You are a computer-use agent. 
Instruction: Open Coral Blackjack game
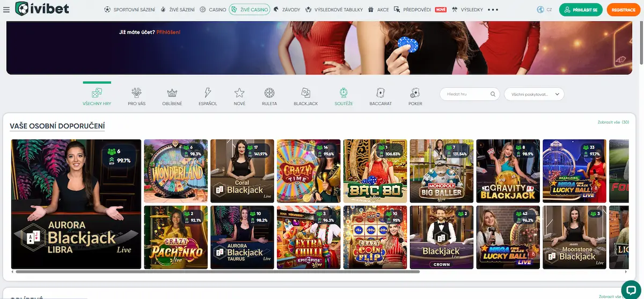tap(242, 171)
